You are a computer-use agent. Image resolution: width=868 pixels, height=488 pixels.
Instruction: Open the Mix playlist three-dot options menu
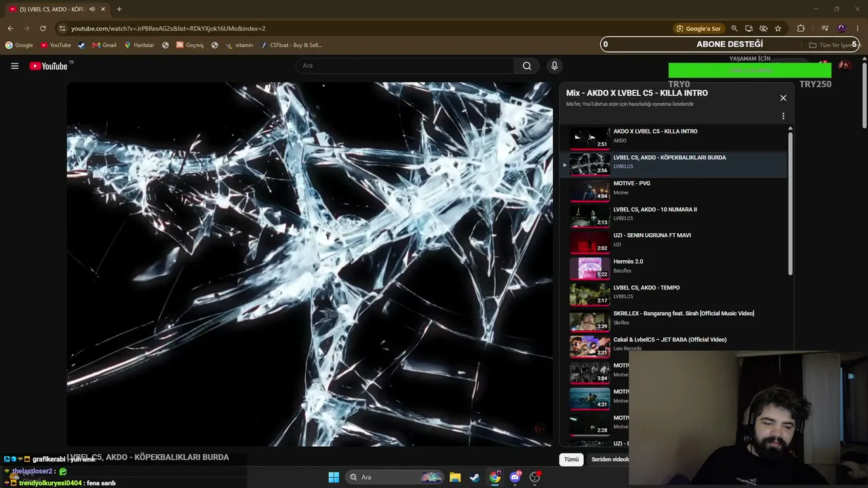click(783, 116)
